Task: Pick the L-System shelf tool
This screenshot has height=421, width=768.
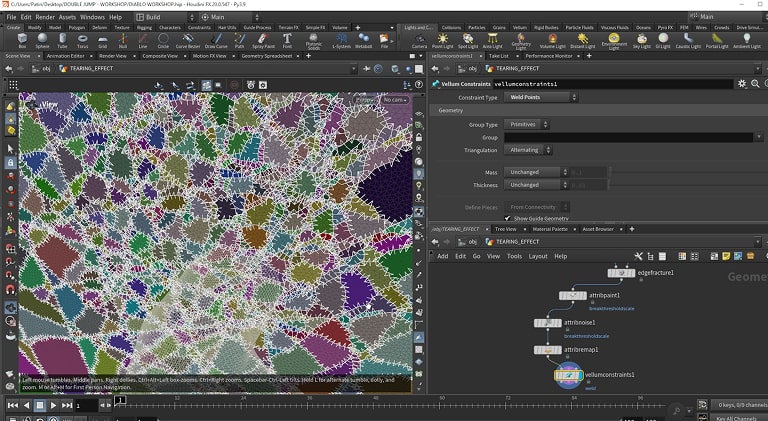Action: pos(341,41)
